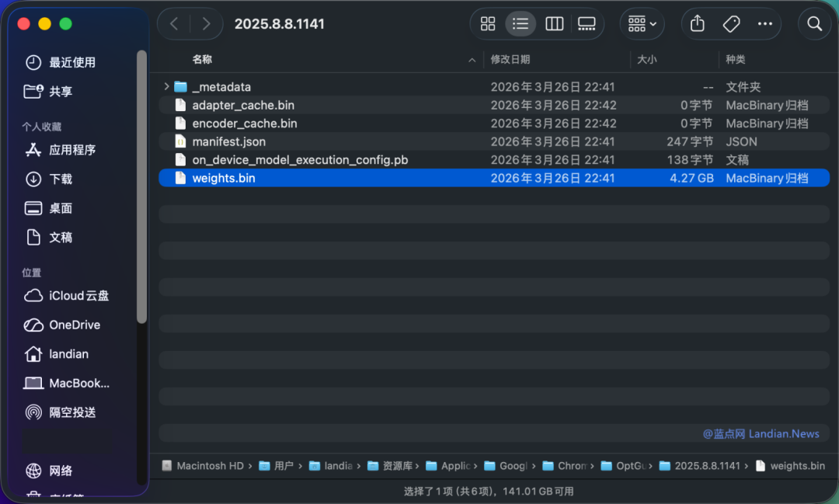This screenshot has width=839, height=504.
Task: Click the Tags icon in the toolbar
Action: [x=730, y=23]
